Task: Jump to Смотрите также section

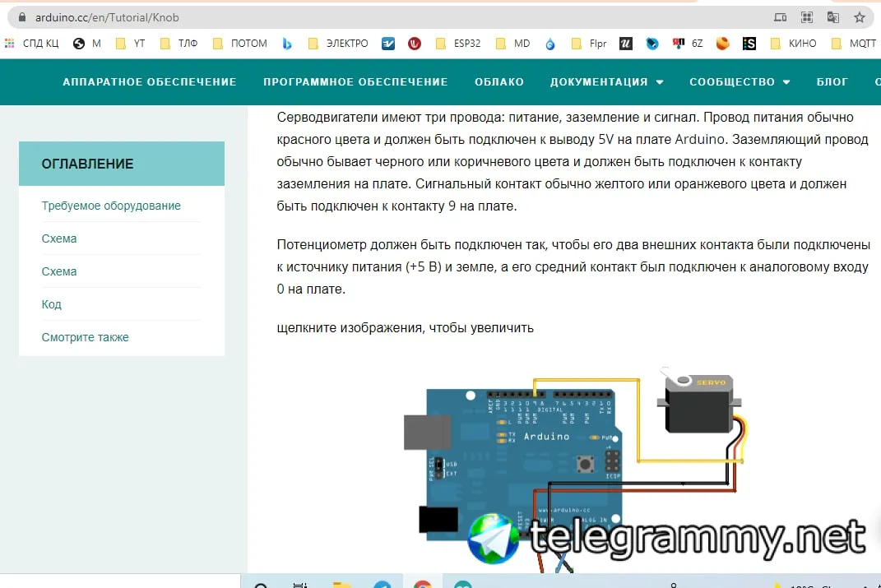Action: pos(85,337)
